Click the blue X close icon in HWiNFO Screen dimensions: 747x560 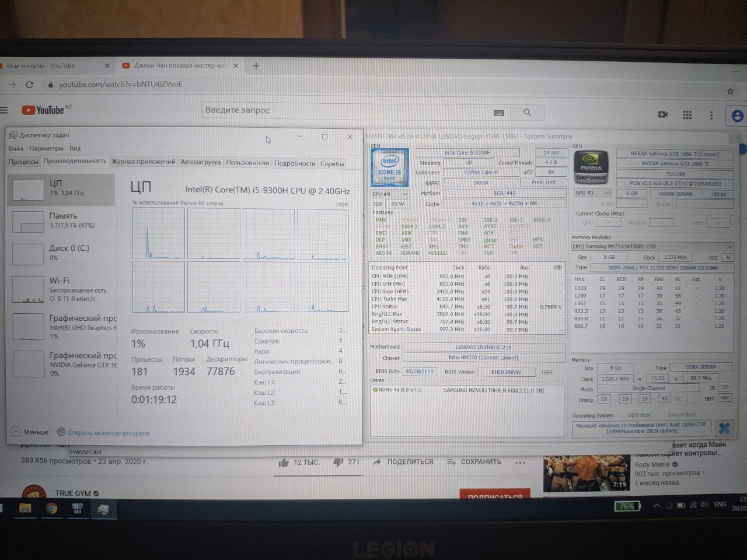coord(724,428)
